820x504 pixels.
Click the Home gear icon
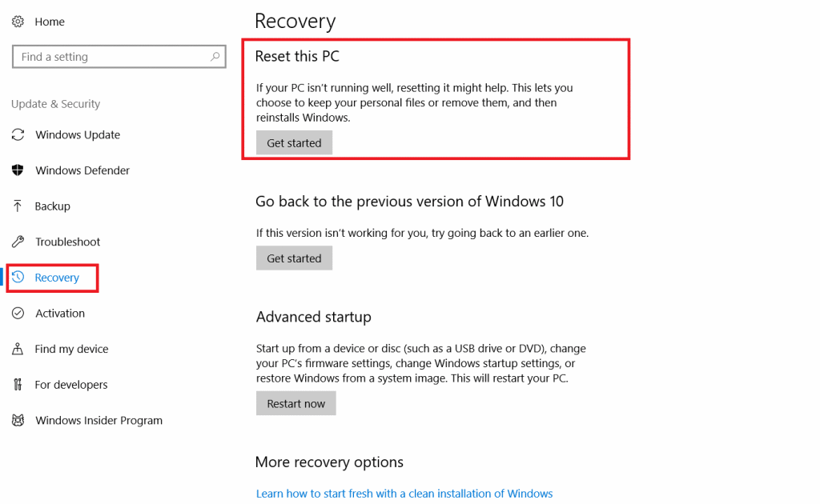click(18, 22)
